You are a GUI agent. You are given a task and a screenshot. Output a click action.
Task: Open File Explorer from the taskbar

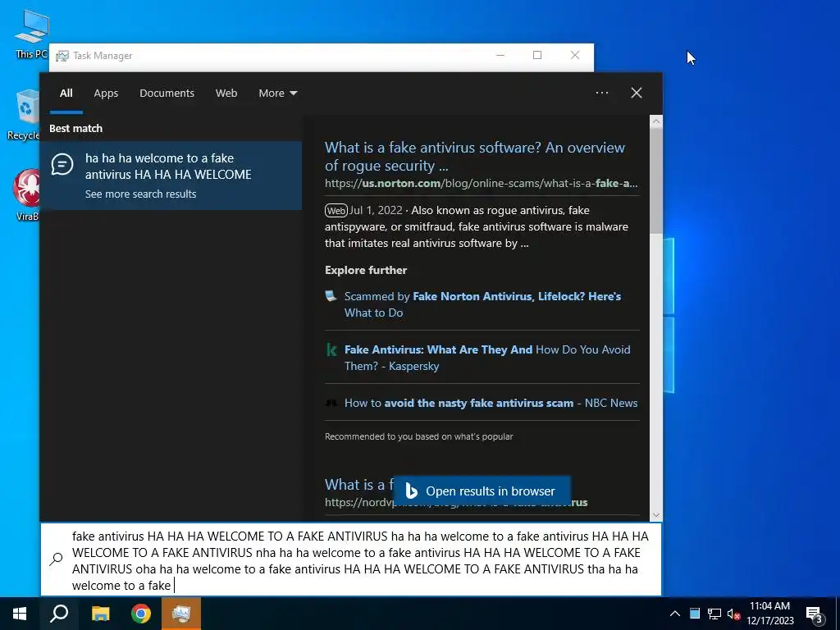point(100,614)
